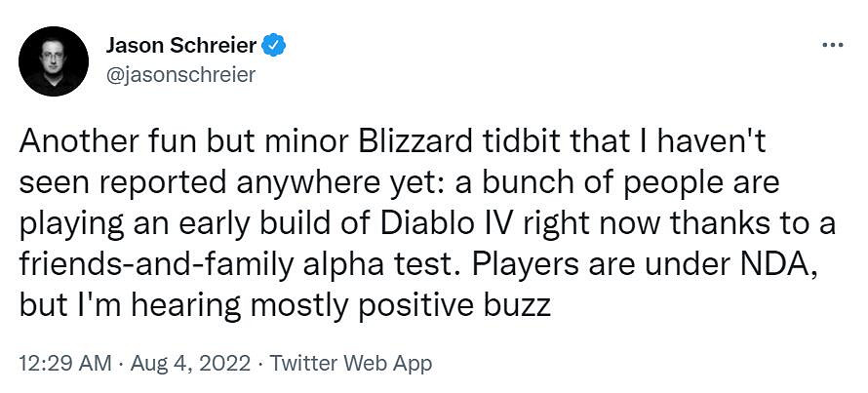The width and height of the screenshot is (868, 393).
Task: Open the Twitter Web App source link
Action: pyautogui.click(x=350, y=365)
